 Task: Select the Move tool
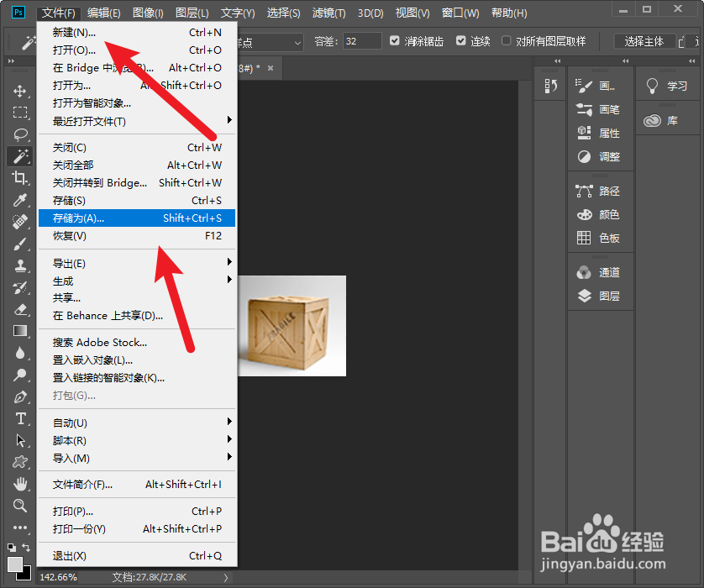(x=20, y=91)
